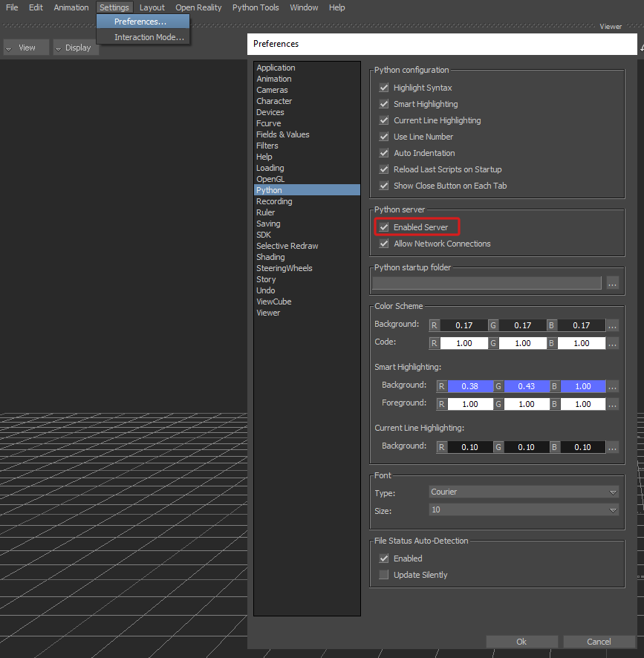Image resolution: width=644 pixels, height=658 pixels.
Task: Open the Help menu
Action: 336,7
